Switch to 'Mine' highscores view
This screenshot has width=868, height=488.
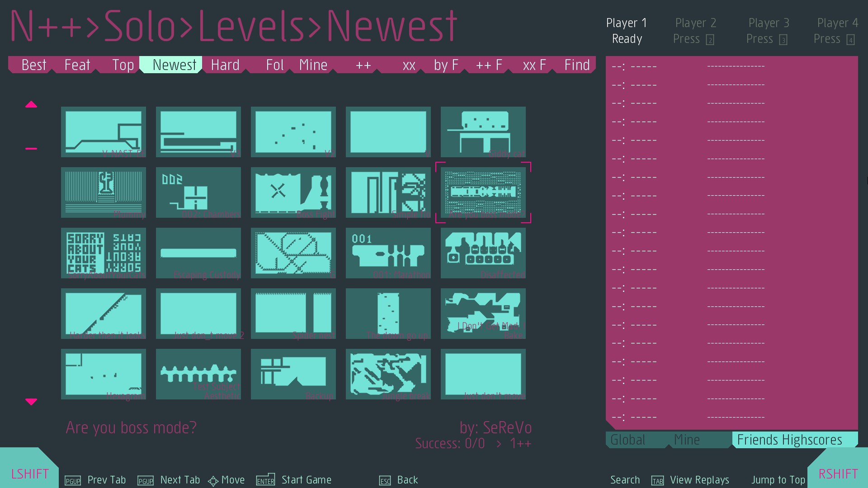pos(687,440)
